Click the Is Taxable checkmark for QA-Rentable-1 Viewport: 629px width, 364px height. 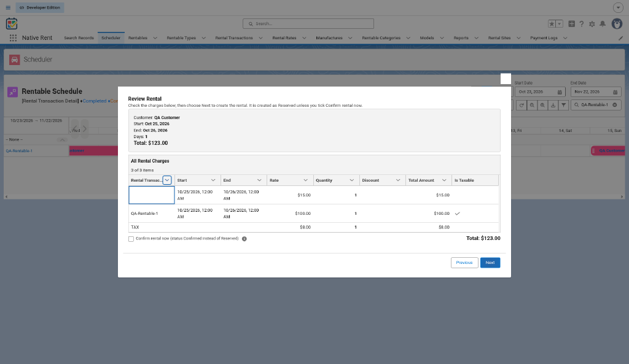[457, 214]
